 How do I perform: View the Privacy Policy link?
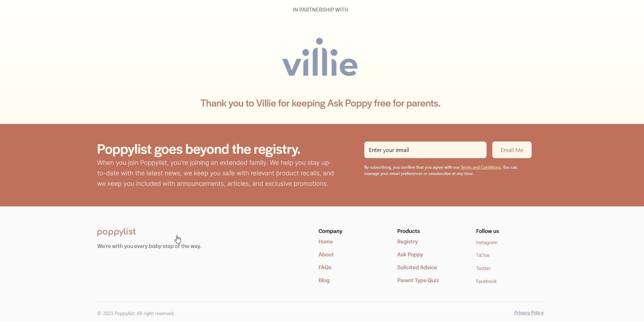pos(529,313)
